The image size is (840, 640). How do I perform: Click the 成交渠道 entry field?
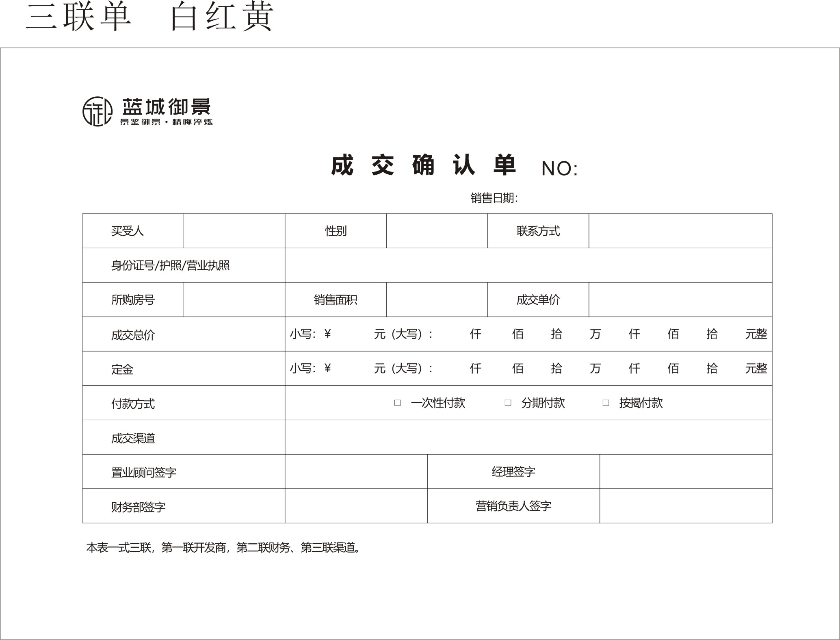coord(528,437)
